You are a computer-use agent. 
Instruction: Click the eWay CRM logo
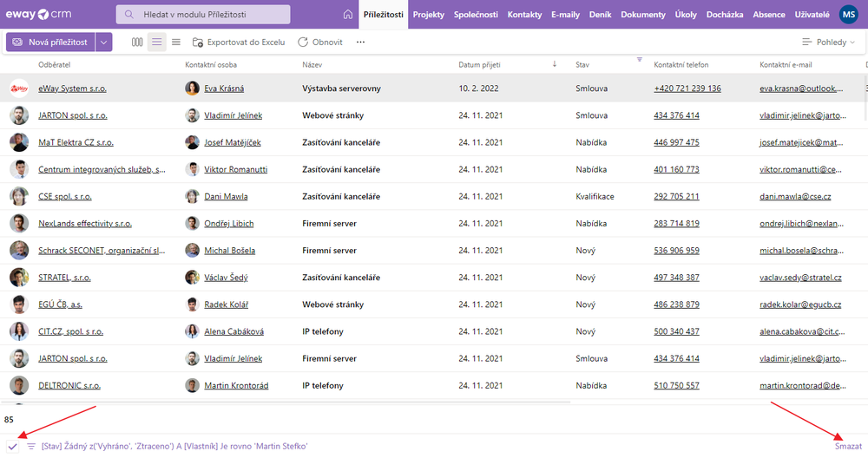point(39,15)
